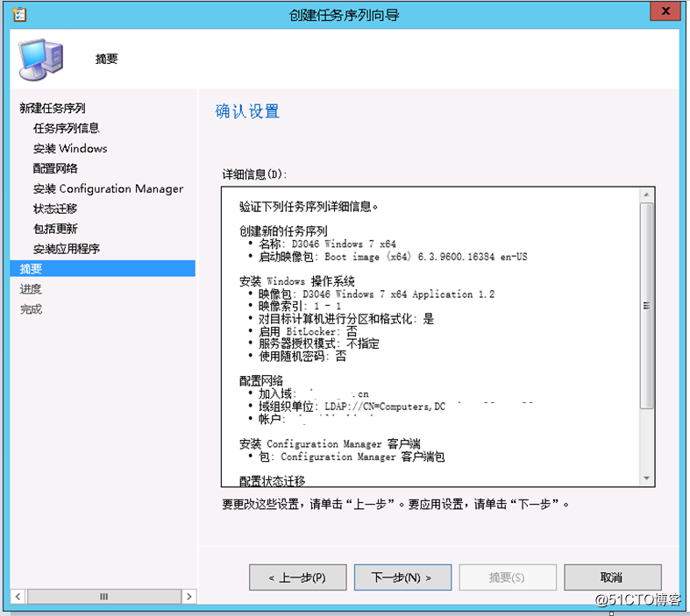Click the 创建新的任务序列 section heading
690x616 pixels.
point(283,231)
